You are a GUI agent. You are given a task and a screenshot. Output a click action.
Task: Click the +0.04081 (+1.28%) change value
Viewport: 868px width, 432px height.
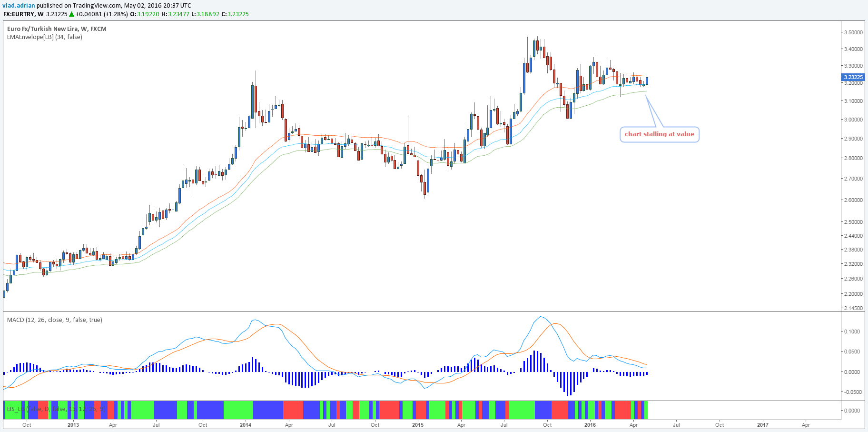tap(102, 14)
